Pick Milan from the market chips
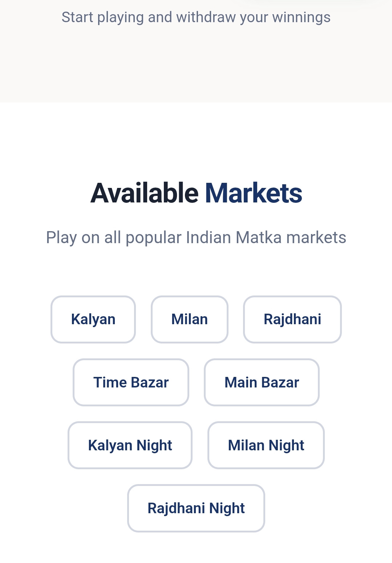Image resolution: width=392 pixels, height=563 pixels. [x=189, y=319]
